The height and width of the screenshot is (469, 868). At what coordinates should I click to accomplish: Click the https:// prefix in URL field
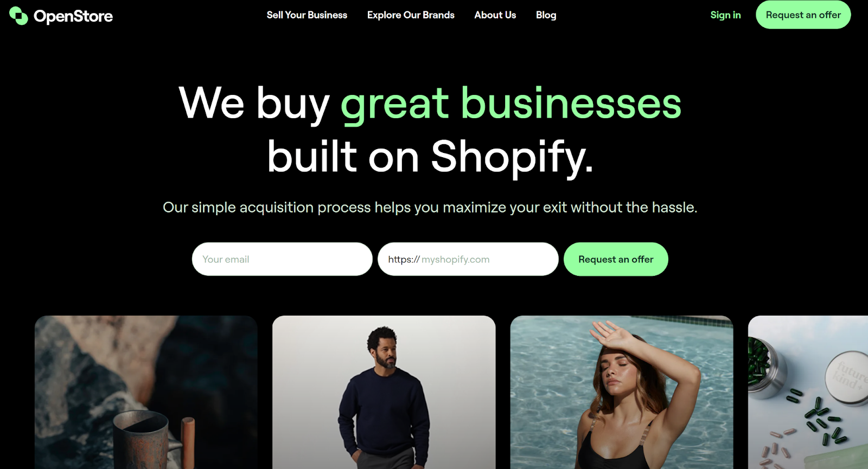[x=404, y=259]
